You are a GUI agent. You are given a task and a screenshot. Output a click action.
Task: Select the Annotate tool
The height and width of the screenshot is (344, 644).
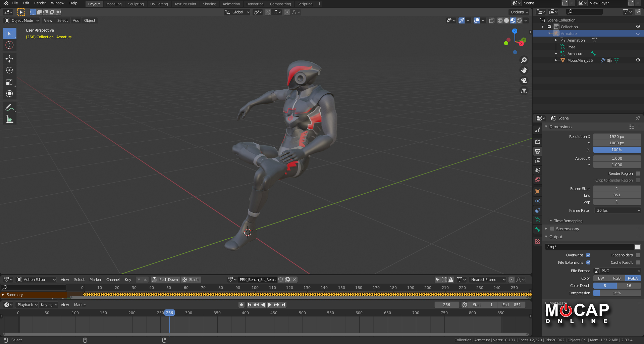9,107
